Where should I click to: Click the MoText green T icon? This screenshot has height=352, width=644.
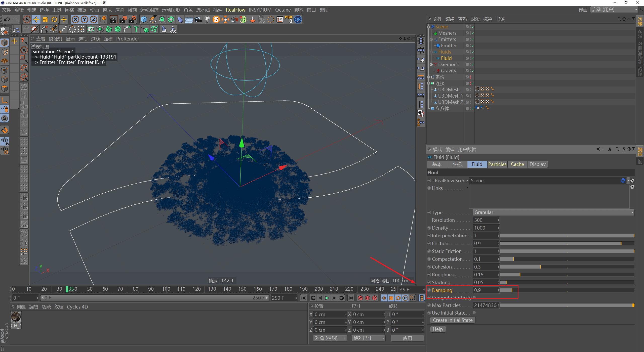(x=136, y=29)
